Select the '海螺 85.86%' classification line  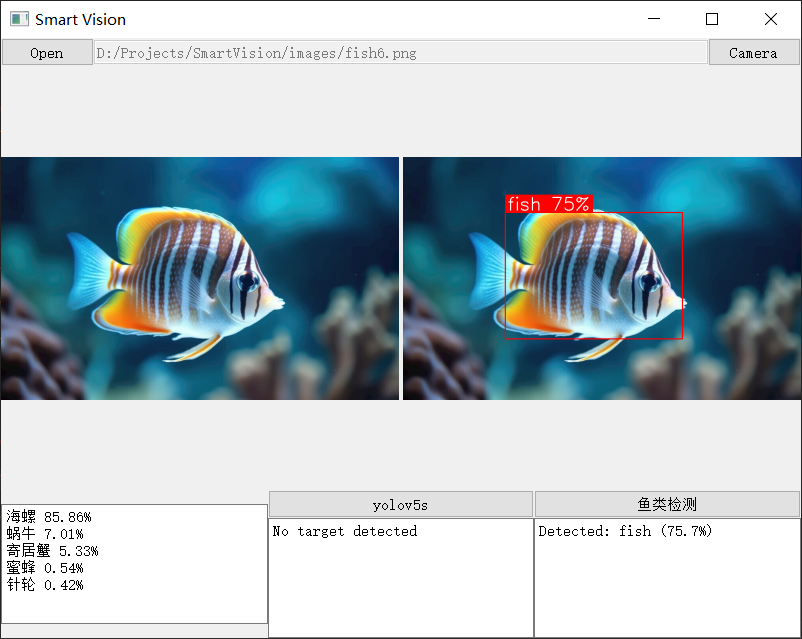pos(49,517)
